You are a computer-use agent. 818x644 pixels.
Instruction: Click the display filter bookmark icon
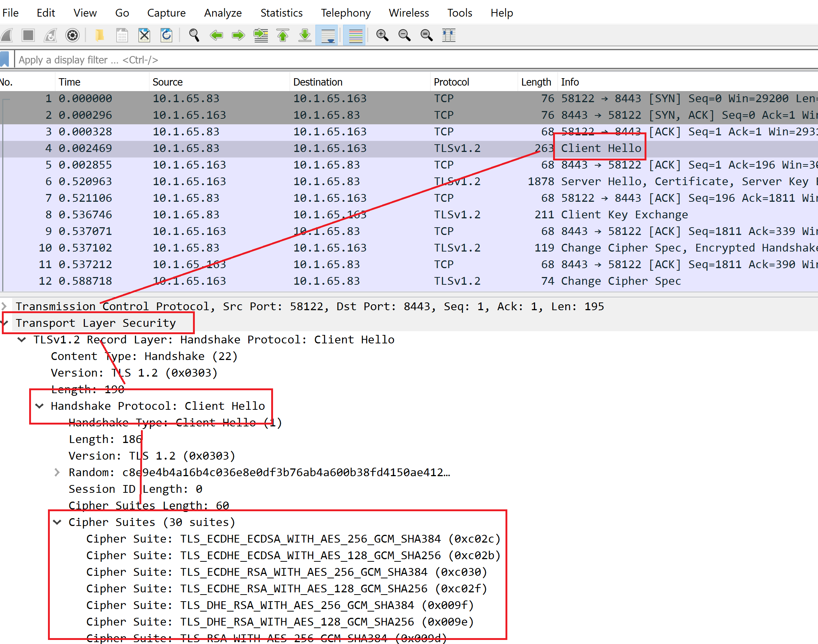pyautogui.click(x=4, y=60)
